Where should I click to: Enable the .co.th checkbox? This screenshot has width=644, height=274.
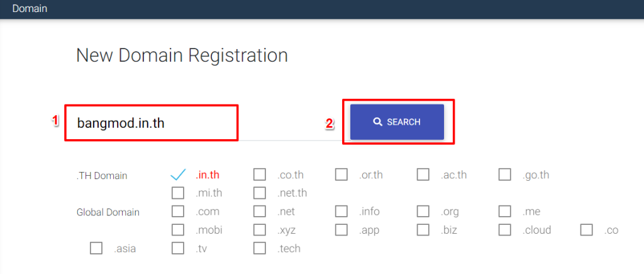tap(260, 174)
